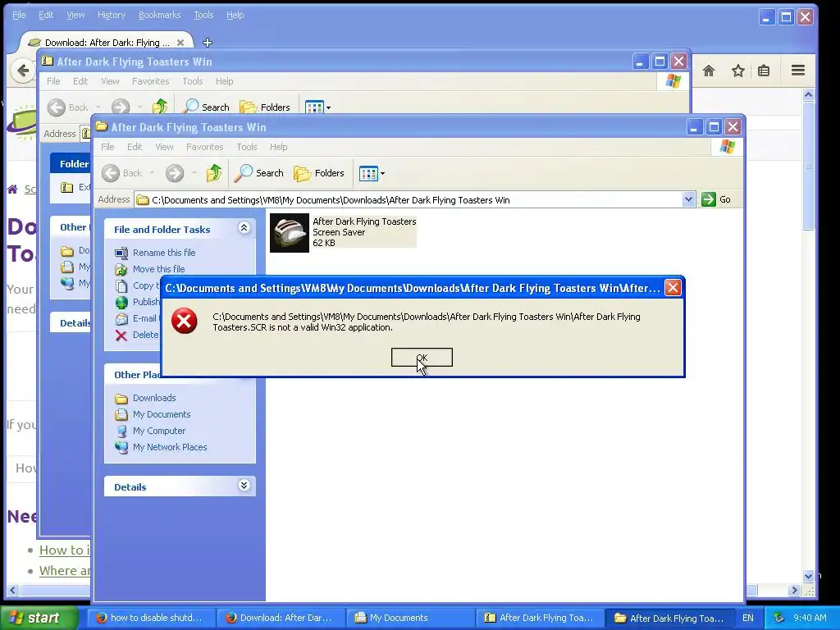Viewport: 840px width, 630px height.
Task: Expand address bar history dropdown in front window
Action: pos(688,199)
